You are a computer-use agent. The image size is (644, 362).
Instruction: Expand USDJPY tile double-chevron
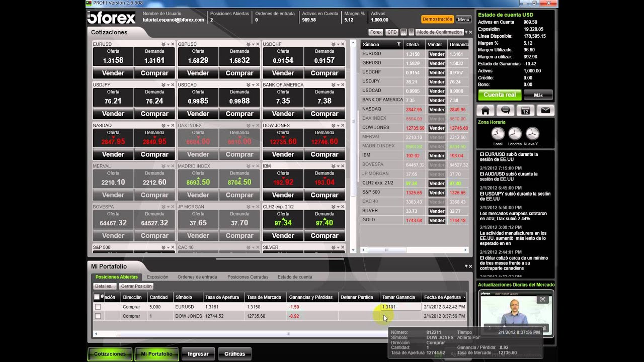(x=164, y=85)
